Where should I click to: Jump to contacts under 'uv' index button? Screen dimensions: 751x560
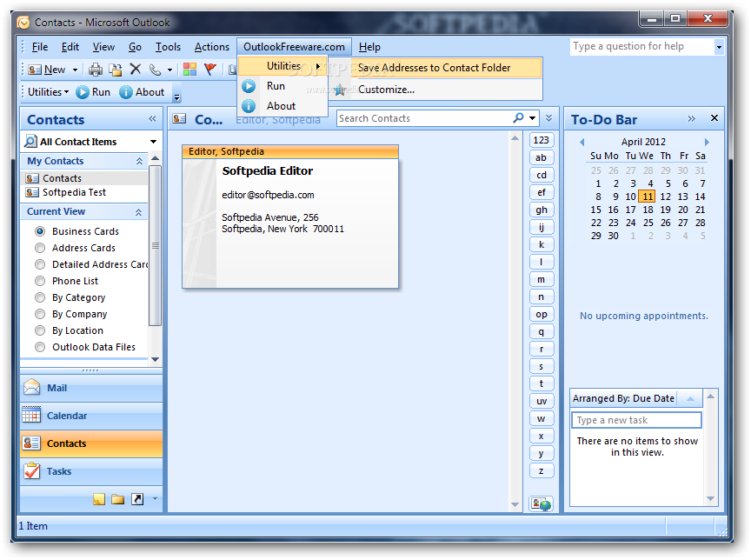pyautogui.click(x=542, y=402)
